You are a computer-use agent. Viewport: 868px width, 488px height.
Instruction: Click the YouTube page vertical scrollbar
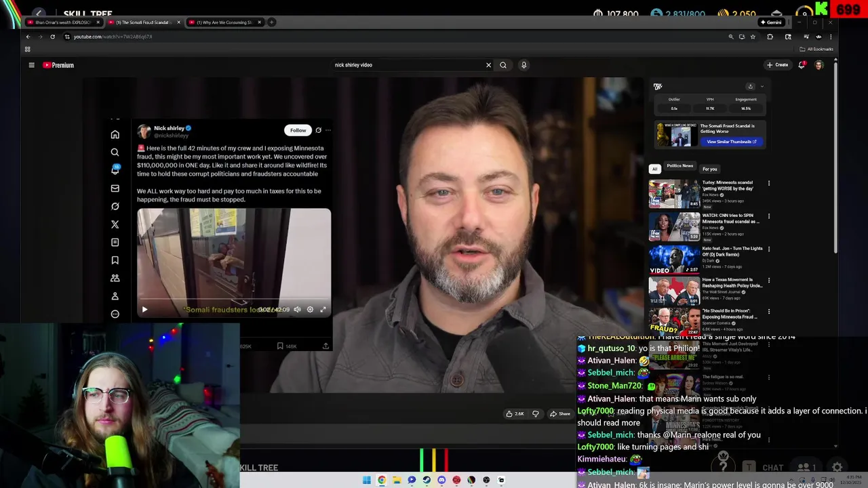(x=835, y=157)
